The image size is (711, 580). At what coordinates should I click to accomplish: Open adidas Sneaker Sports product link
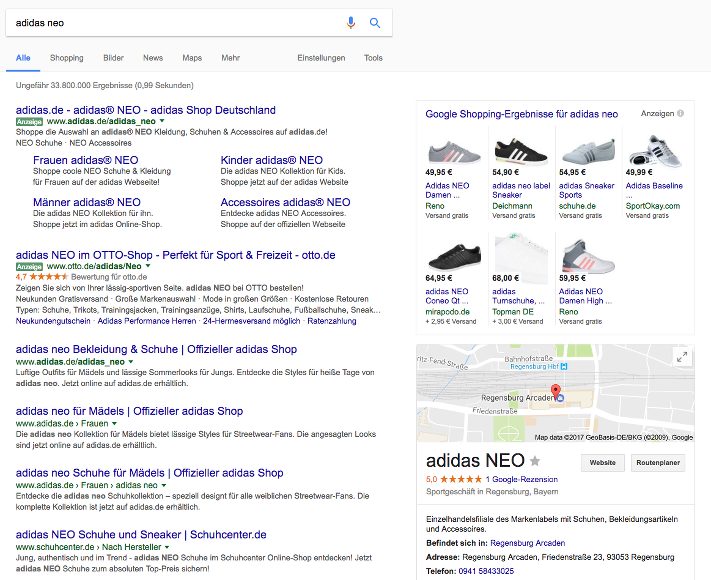tap(586, 190)
